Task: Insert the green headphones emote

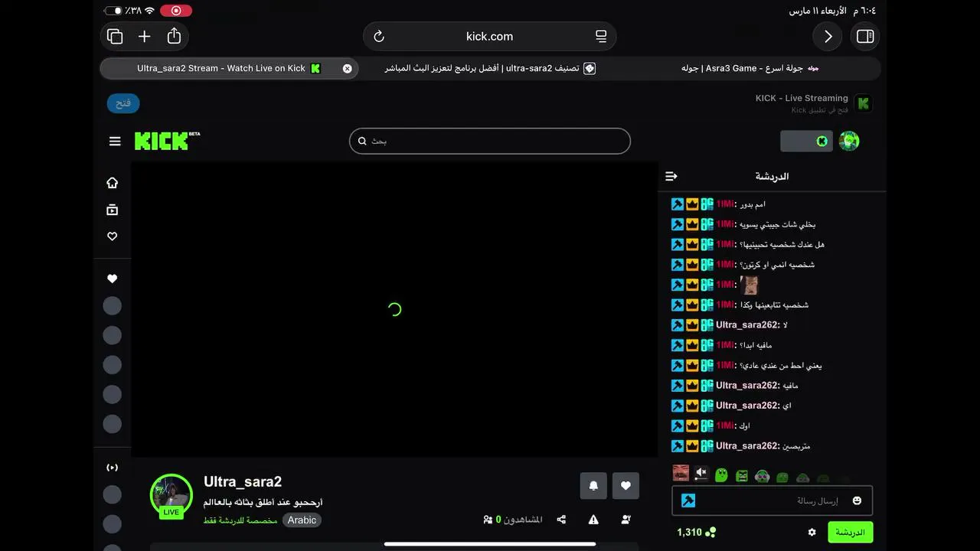Action: tap(762, 476)
